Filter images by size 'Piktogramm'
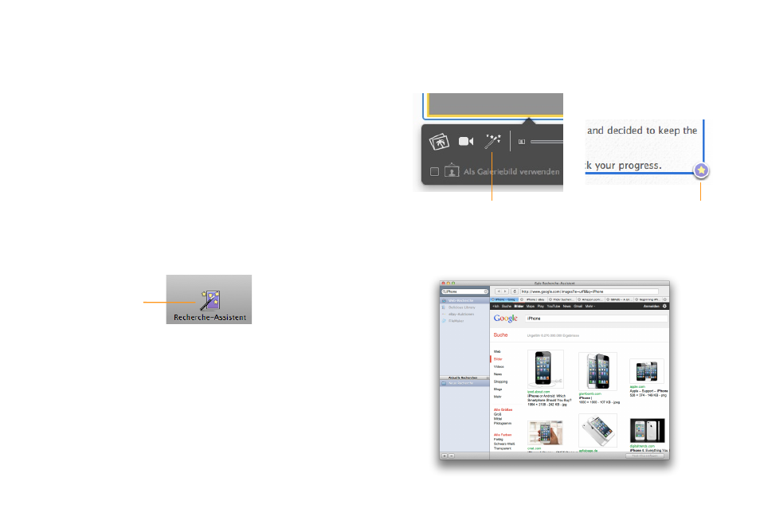760x532 pixels. (502, 424)
